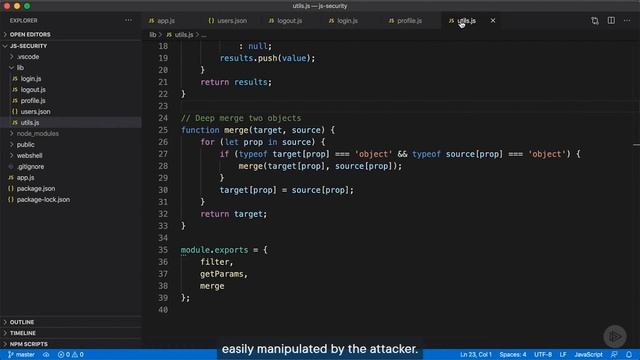Click Ln 23, Col 1 cursor position
This screenshot has height=360, width=640.
[x=476, y=354]
